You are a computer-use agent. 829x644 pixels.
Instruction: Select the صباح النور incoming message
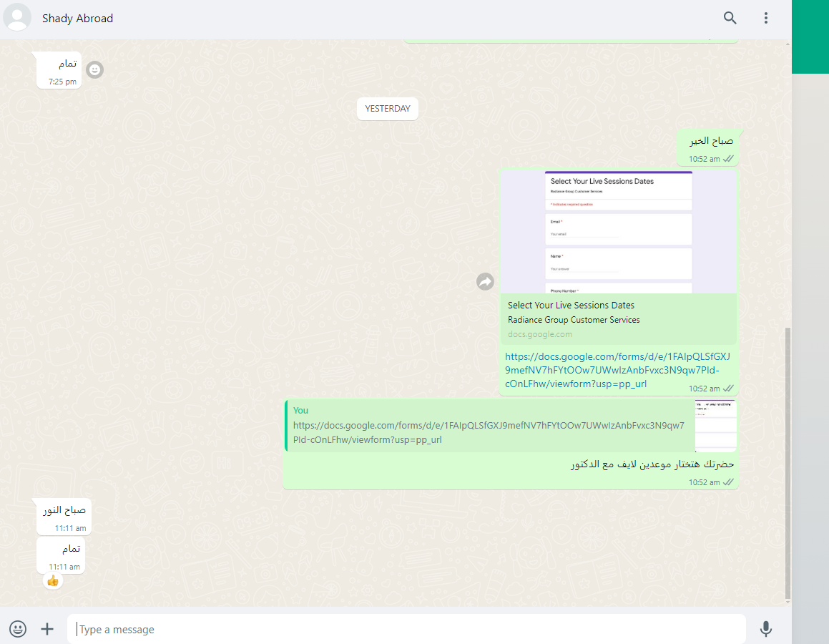coord(64,517)
